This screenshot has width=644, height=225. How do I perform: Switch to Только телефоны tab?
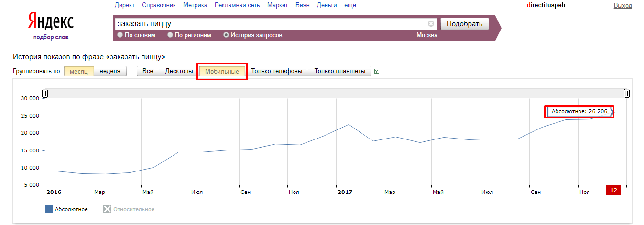click(x=276, y=71)
